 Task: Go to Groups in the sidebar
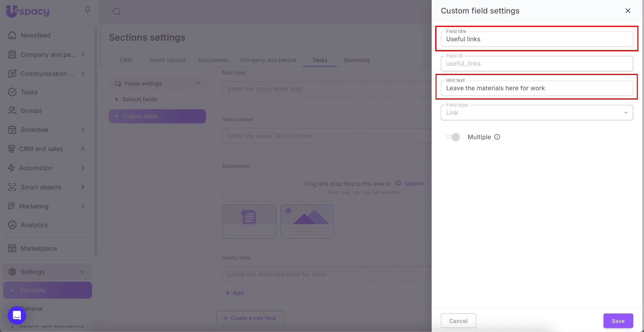pos(31,111)
